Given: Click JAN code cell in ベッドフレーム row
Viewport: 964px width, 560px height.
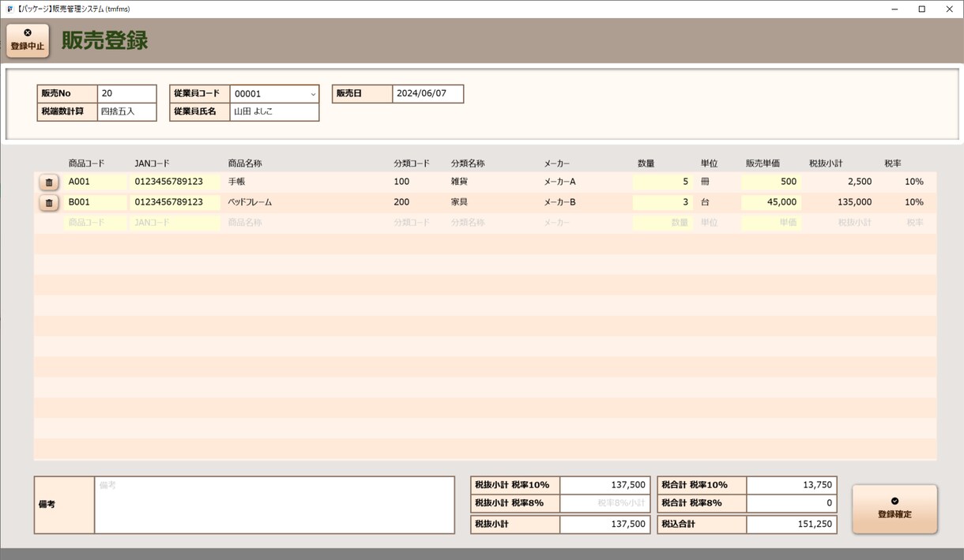Looking at the screenshot, I should click(x=175, y=202).
